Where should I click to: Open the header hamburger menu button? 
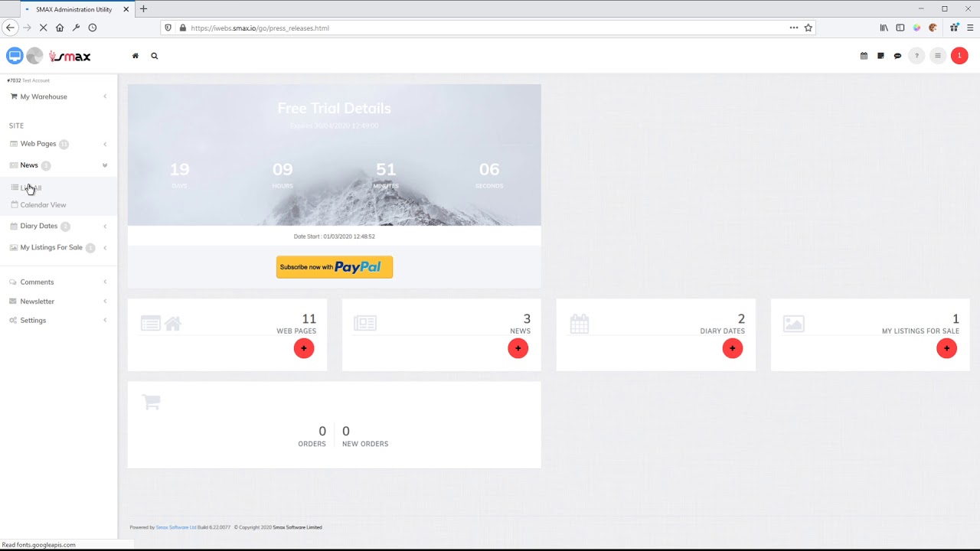(x=937, y=56)
